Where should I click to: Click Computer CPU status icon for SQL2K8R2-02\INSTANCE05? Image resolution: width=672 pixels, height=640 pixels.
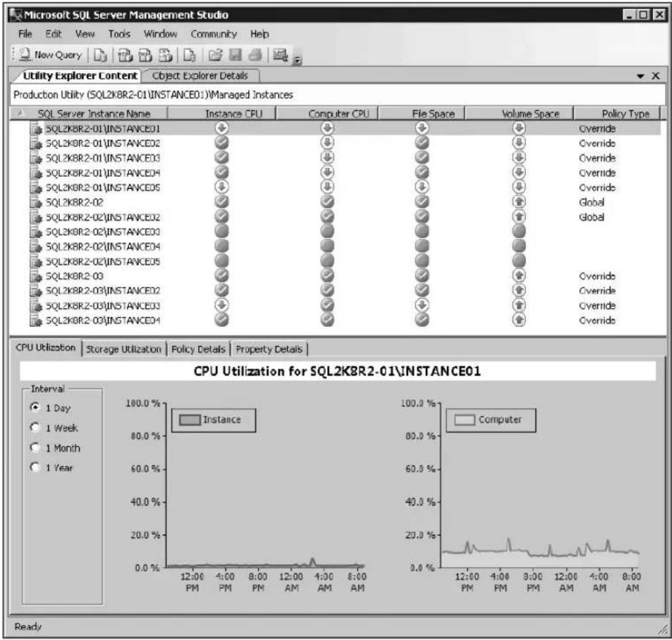tap(327, 260)
